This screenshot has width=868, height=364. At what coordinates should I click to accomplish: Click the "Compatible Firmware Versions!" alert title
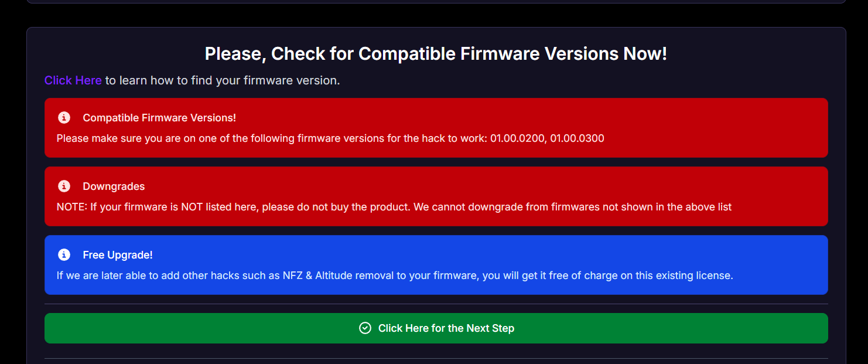[159, 118]
